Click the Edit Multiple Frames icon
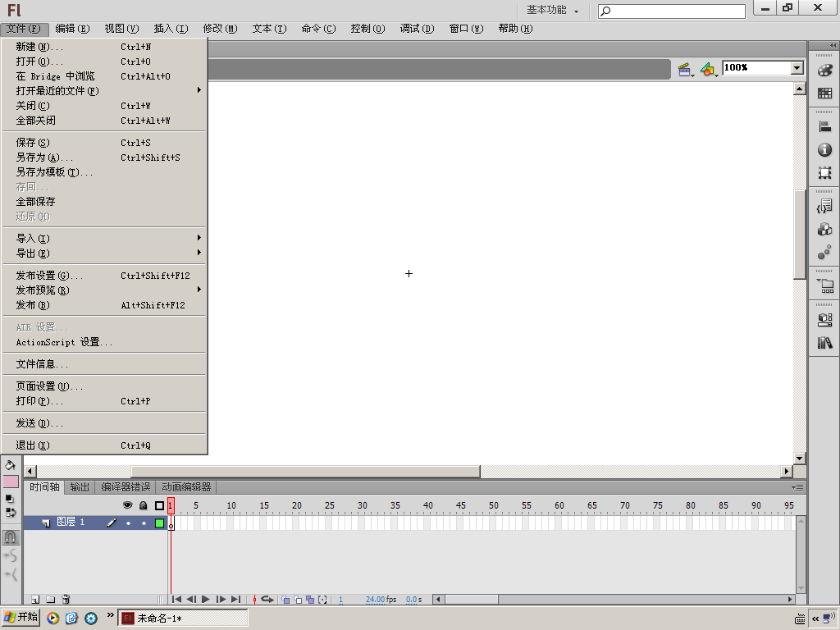Viewport: 840px width, 630px height. coord(310,600)
